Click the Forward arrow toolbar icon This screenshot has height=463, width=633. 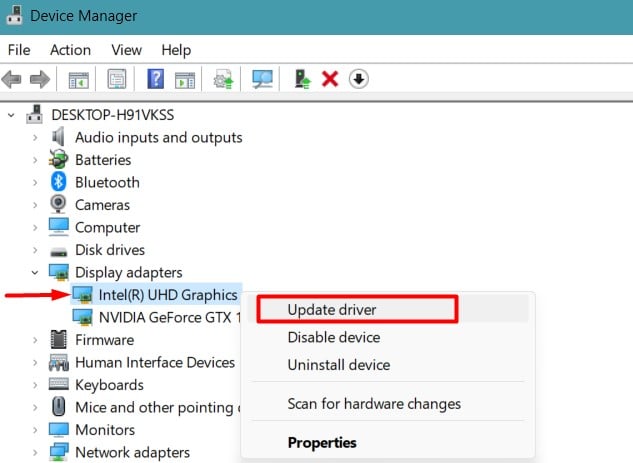(x=40, y=79)
